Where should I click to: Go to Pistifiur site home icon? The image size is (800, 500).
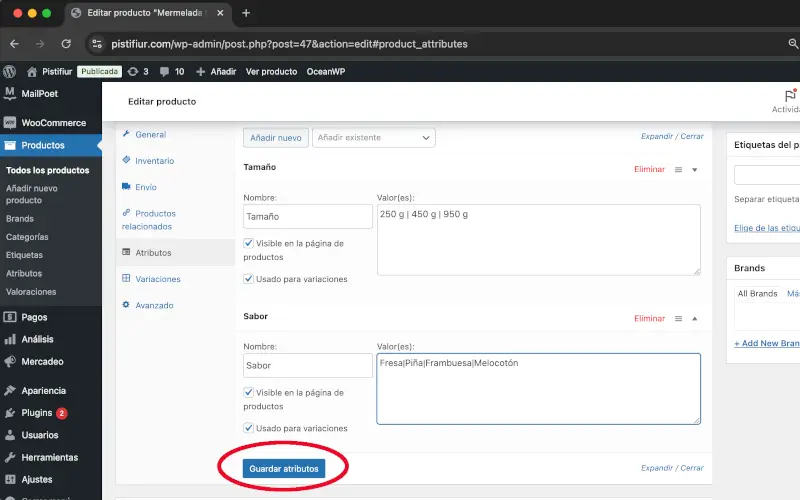(32, 71)
